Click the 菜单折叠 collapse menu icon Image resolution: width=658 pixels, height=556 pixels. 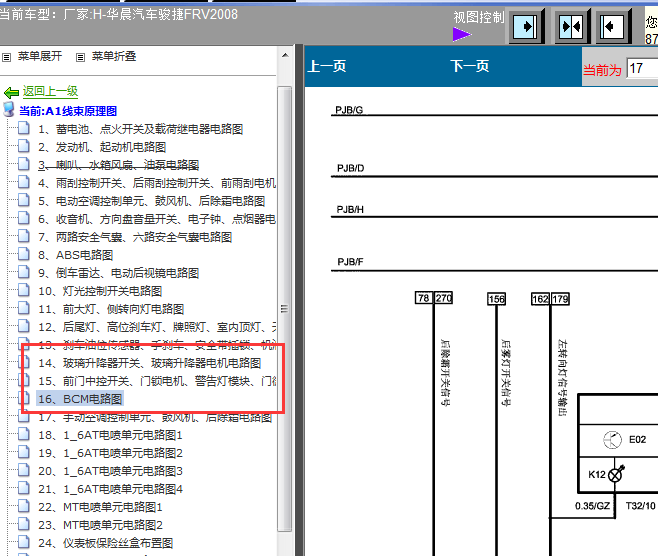80,57
